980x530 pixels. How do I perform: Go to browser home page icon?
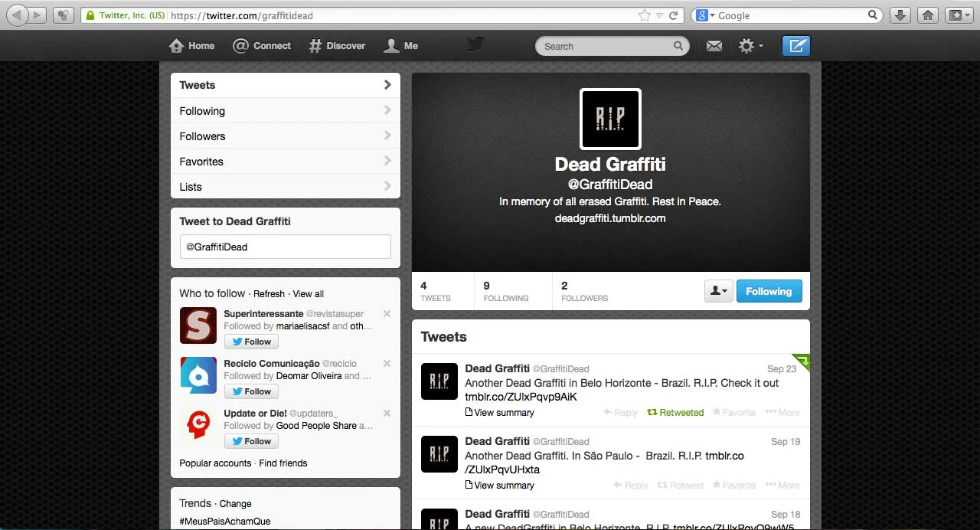(927, 15)
